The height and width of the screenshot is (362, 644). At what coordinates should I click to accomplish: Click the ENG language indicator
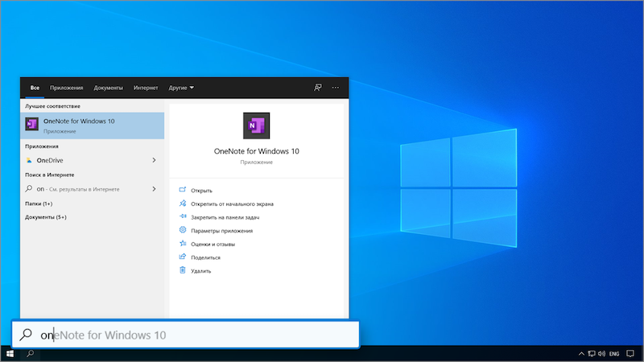[x=614, y=354]
